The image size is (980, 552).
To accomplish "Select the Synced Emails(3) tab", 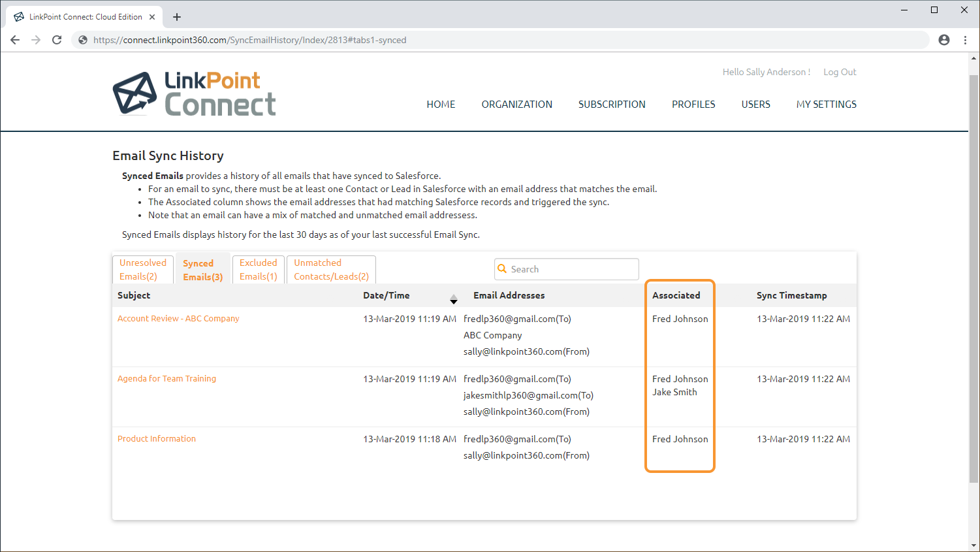I will click(x=203, y=270).
